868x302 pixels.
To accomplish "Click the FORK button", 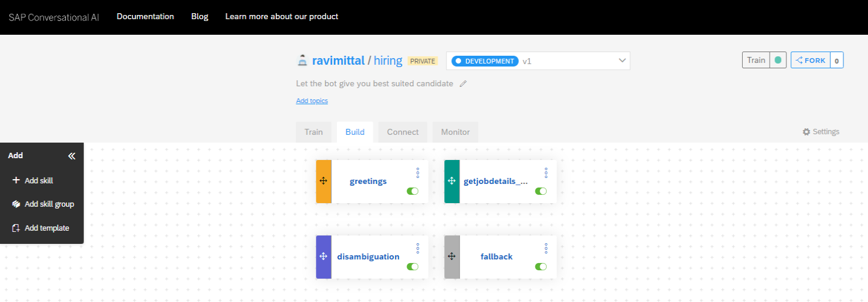I will click(810, 61).
